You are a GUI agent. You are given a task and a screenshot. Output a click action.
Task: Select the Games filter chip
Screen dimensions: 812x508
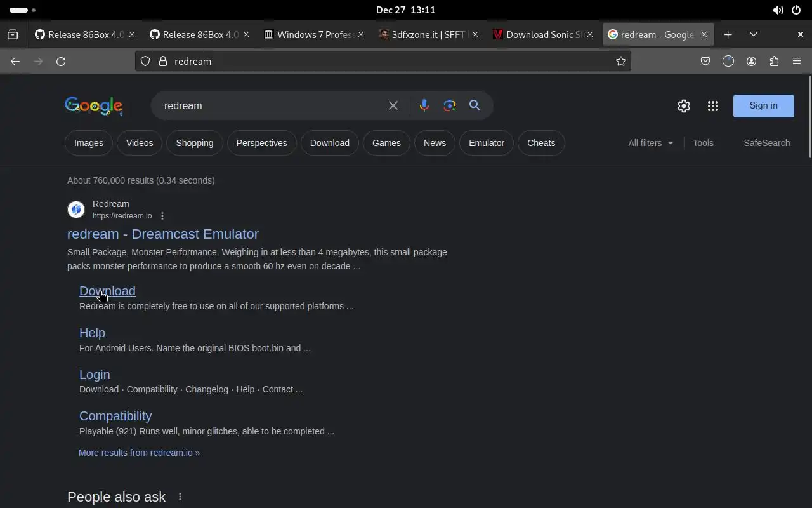coord(386,143)
